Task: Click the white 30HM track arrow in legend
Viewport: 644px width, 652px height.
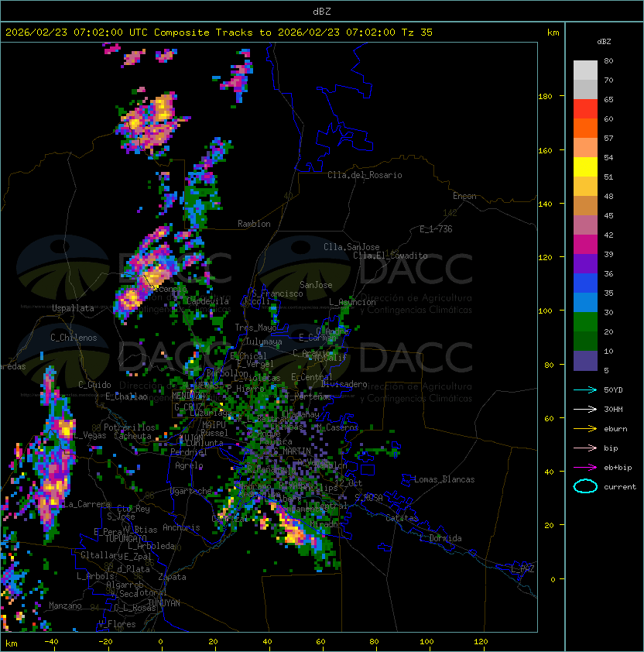Action: pos(585,409)
